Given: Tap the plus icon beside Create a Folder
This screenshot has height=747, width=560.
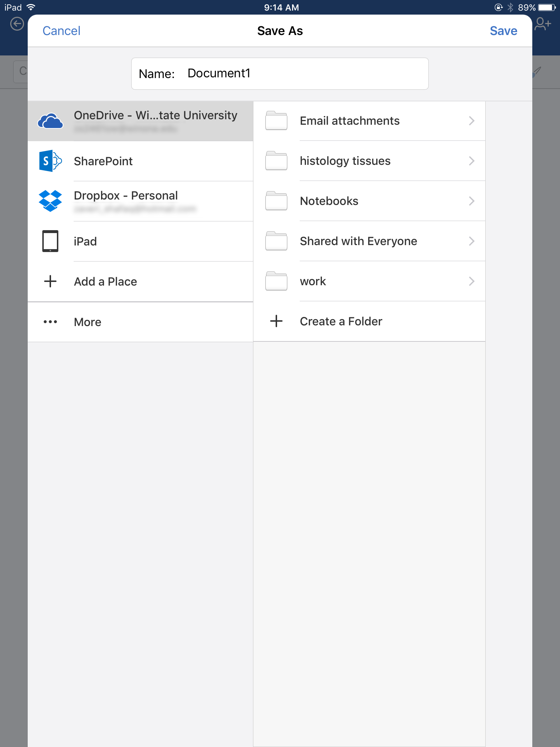Looking at the screenshot, I should (276, 321).
